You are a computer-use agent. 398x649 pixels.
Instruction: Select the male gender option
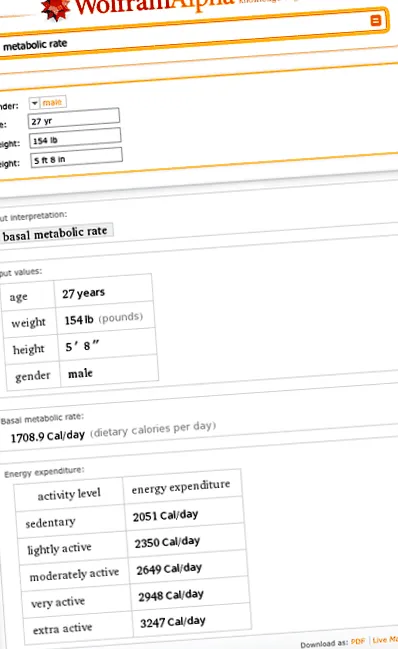point(52,102)
